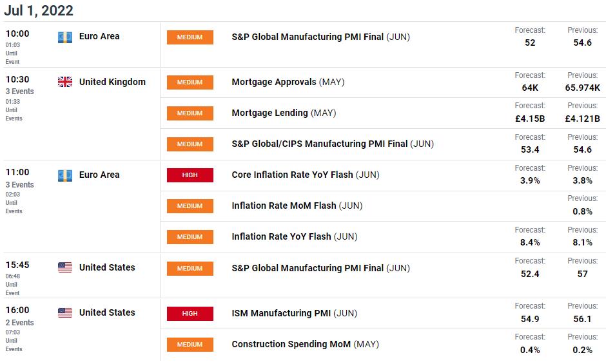
Task: Click the United States flag at 16:00
Action: [65, 313]
